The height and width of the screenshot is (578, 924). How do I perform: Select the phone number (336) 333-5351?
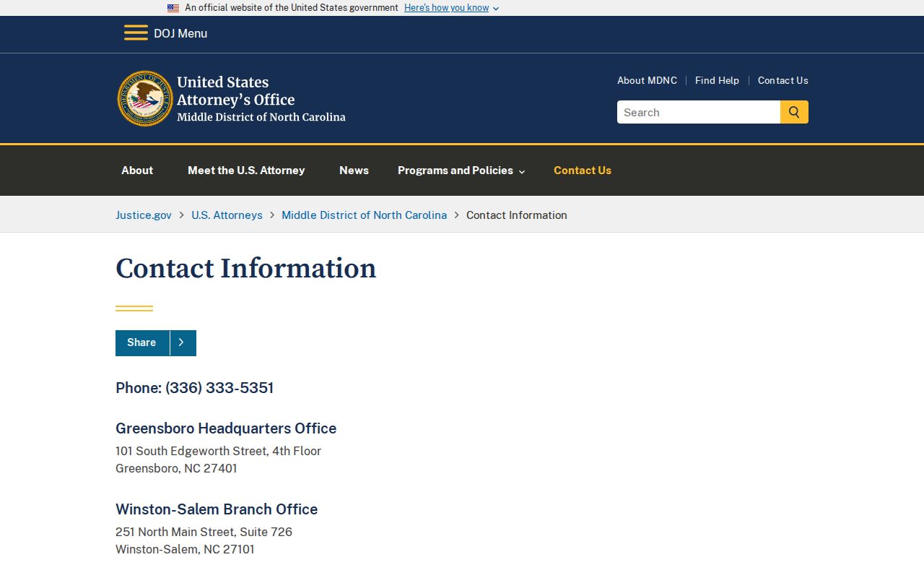coord(219,388)
